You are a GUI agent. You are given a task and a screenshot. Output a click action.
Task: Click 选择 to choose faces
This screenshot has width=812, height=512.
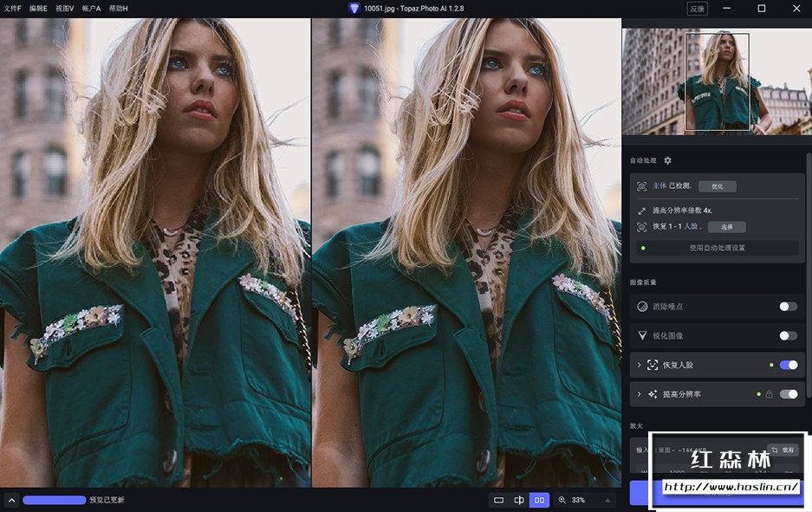727,227
